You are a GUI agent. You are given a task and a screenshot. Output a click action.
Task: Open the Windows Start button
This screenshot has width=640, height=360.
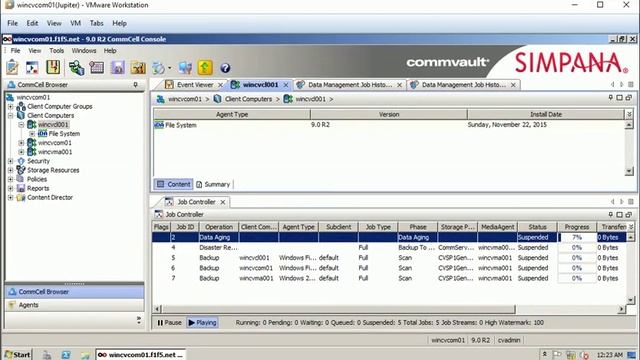point(18,354)
